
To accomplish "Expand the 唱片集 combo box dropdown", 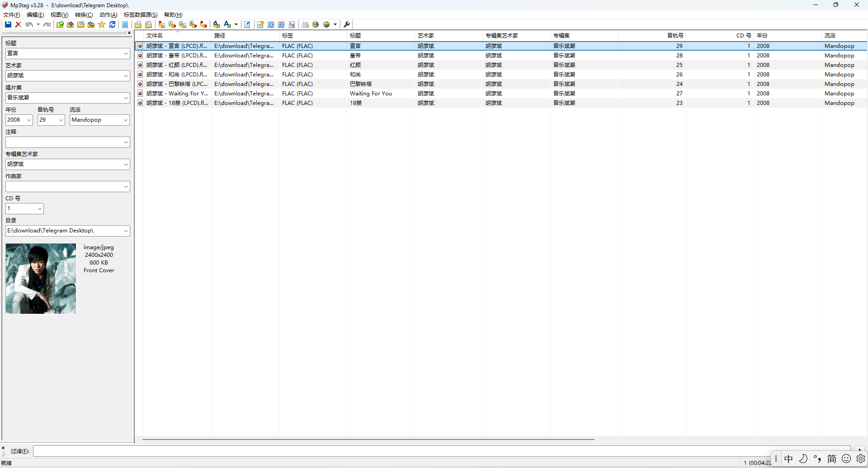I will [126, 98].
